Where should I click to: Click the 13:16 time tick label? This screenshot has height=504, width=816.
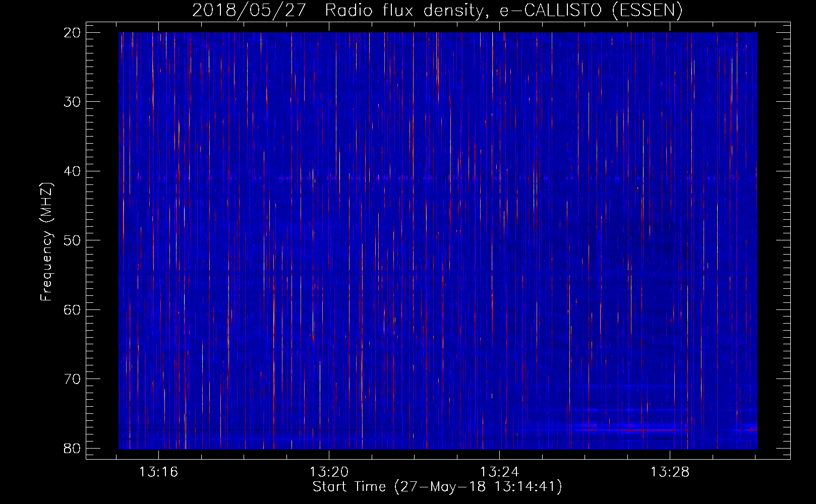(x=159, y=472)
